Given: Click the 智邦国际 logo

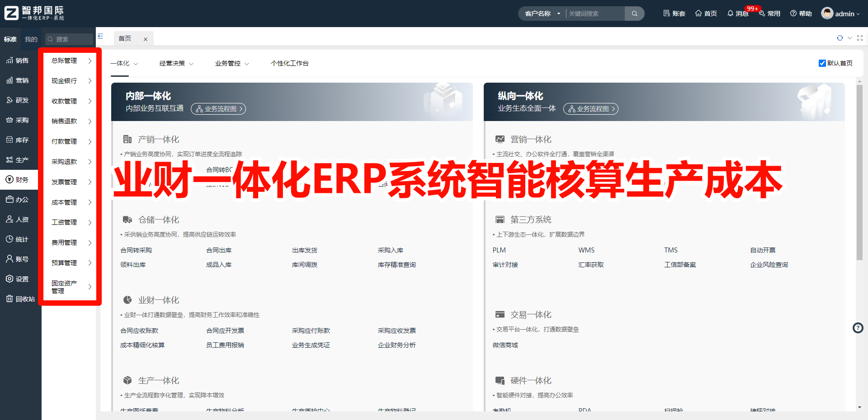Looking at the screenshot, I should click(34, 13).
